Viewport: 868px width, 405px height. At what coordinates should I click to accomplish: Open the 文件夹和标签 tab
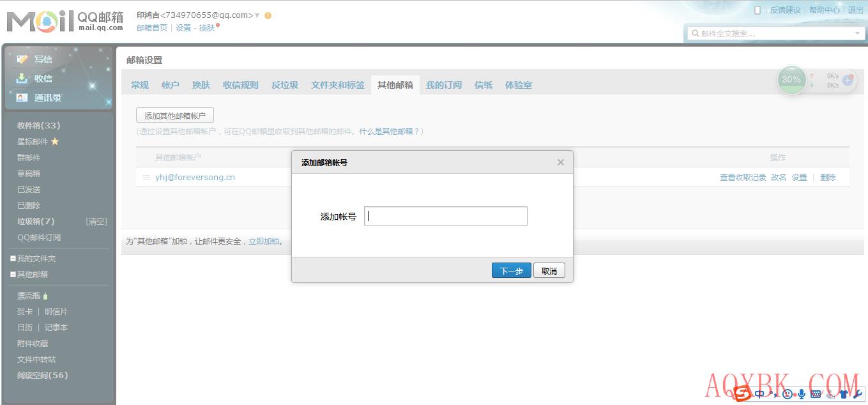tap(338, 85)
